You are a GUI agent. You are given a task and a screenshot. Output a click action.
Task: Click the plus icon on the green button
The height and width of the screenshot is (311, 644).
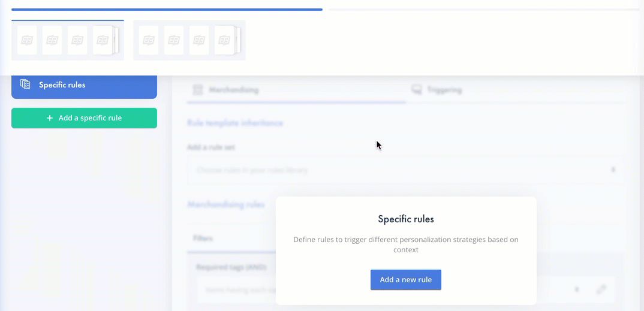coord(50,118)
